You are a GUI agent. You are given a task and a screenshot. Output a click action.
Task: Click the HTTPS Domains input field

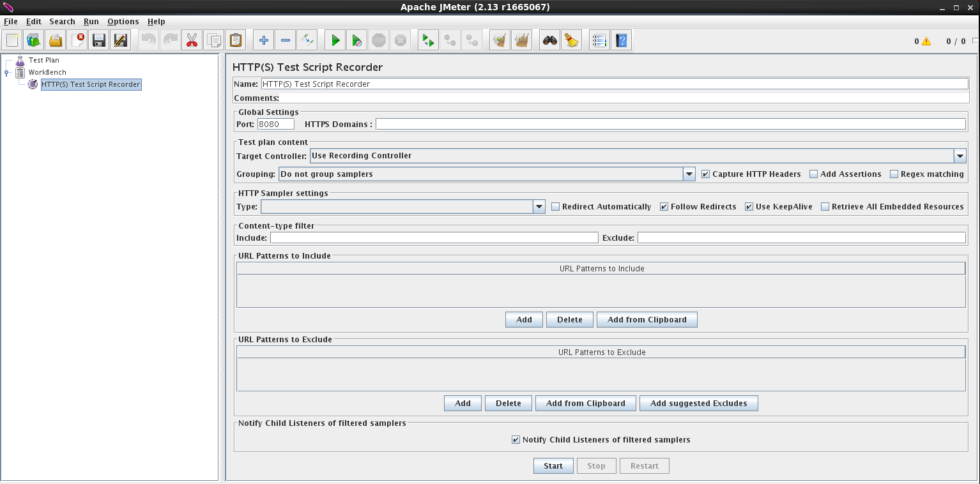coord(671,124)
